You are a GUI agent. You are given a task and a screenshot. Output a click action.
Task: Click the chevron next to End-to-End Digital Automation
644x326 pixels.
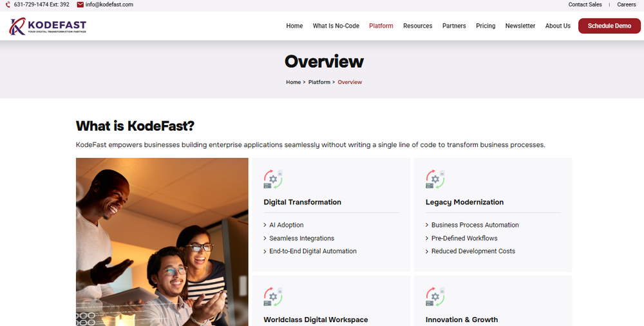click(x=265, y=252)
